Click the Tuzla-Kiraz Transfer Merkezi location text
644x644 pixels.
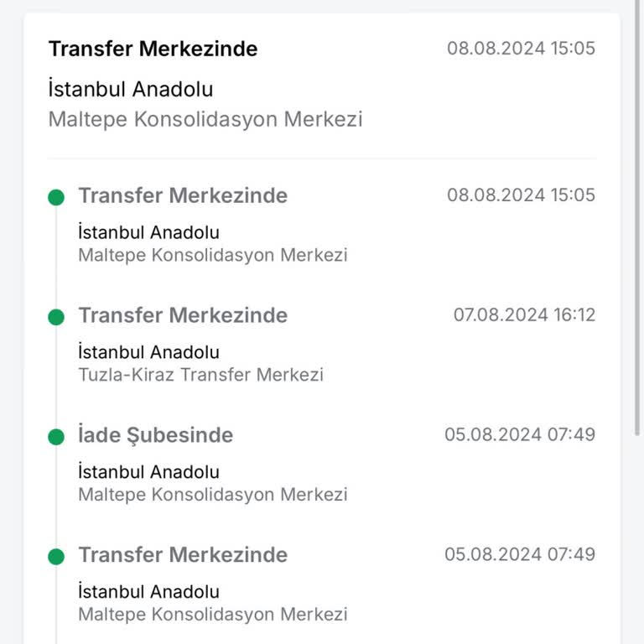pyautogui.click(x=200, y=375)
